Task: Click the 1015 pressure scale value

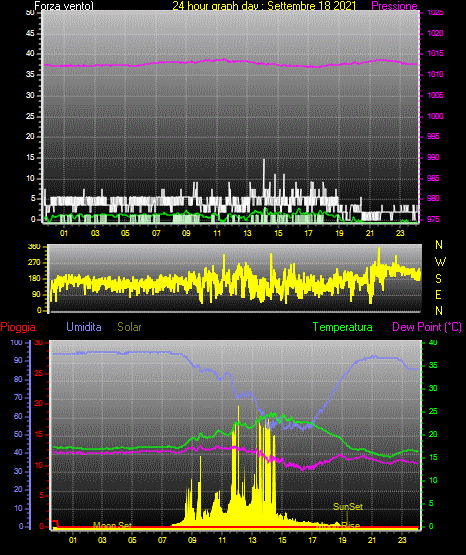Action: tap(435, 53)
